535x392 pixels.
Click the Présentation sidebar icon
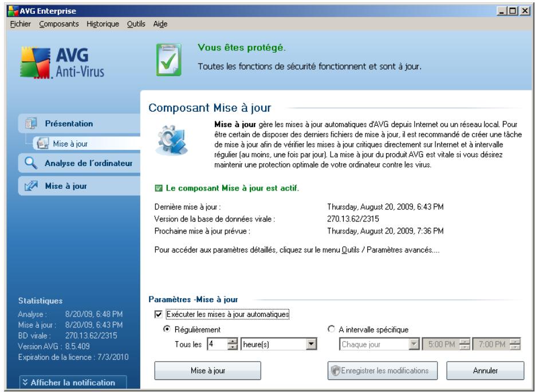click(x=31, y=124)
